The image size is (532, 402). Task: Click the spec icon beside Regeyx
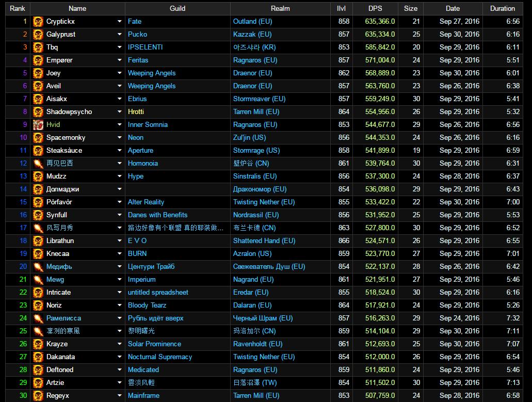[38, 395]
